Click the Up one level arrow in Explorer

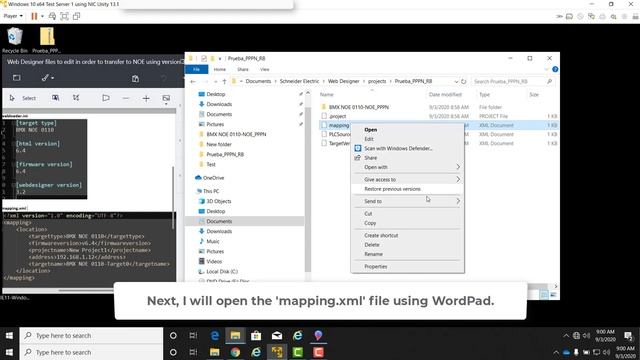coord(224,81)
